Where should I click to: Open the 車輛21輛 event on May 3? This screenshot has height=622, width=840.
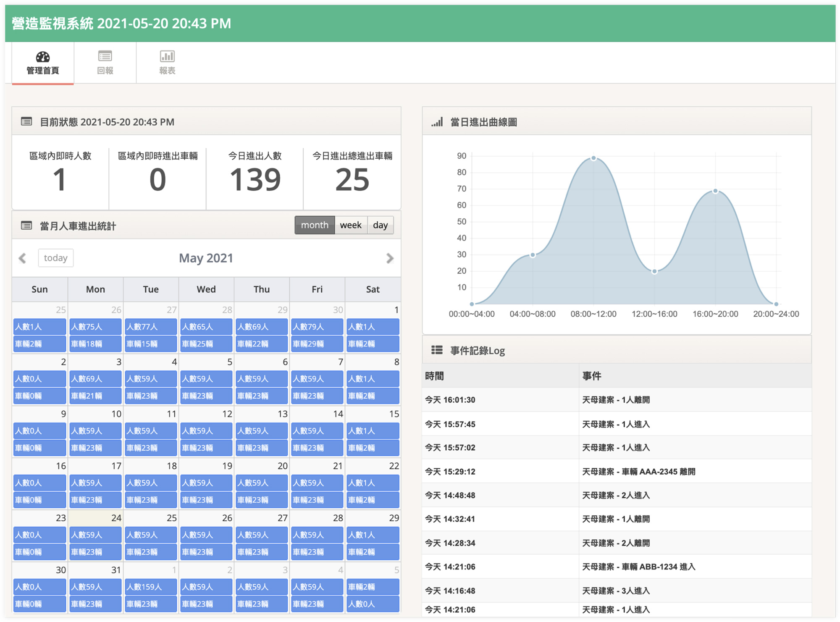pyautogui.click(x=95, y=396)
